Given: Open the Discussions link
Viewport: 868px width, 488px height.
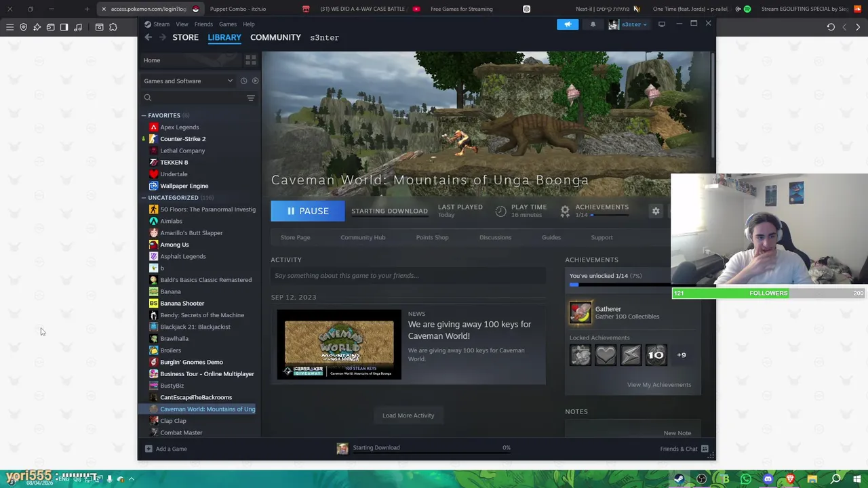Looking at the screenshot, I should tap(495, 237).
